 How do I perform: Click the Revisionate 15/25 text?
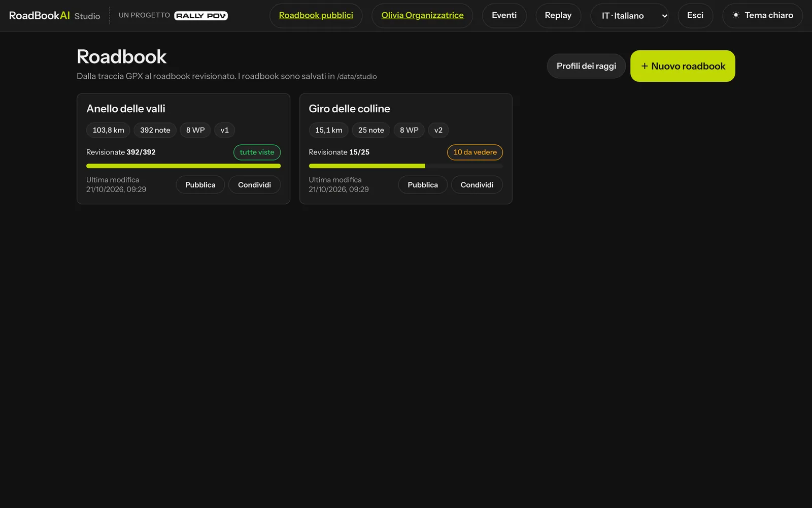point(339,152)
